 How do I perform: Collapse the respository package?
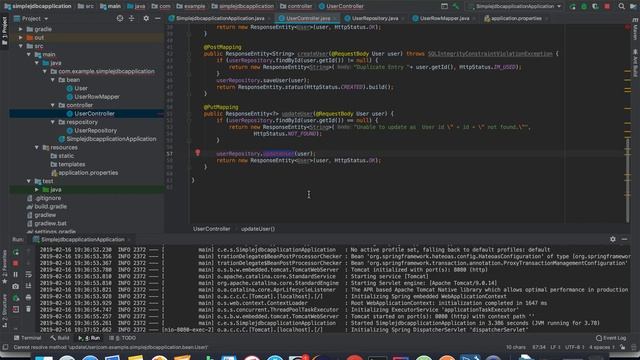click(x=53, y=122)
